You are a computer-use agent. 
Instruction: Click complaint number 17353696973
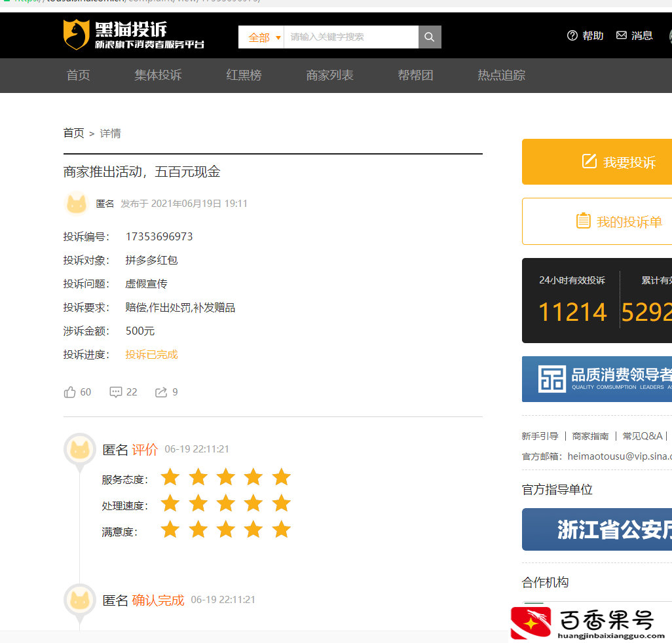159,236
